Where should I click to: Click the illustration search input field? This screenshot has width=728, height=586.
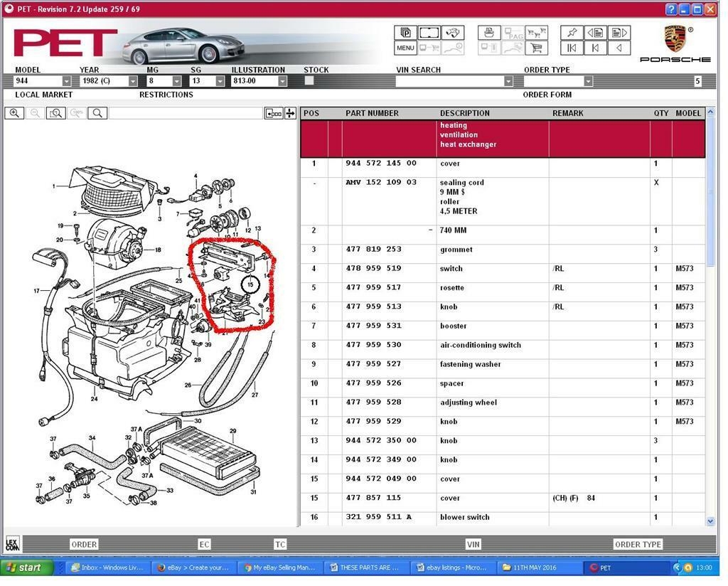click(x=186, y=113)
